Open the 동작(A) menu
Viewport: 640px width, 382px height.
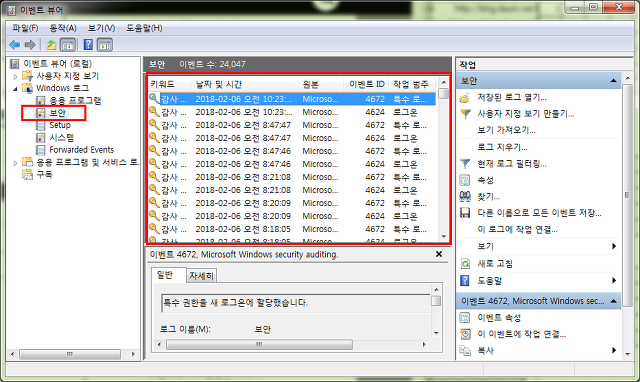click(x=63, y=28)
